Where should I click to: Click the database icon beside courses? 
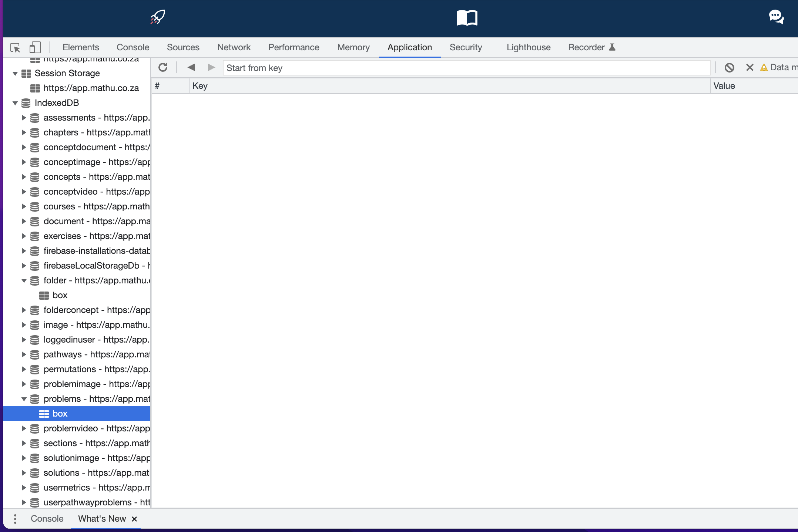[35, 206]
